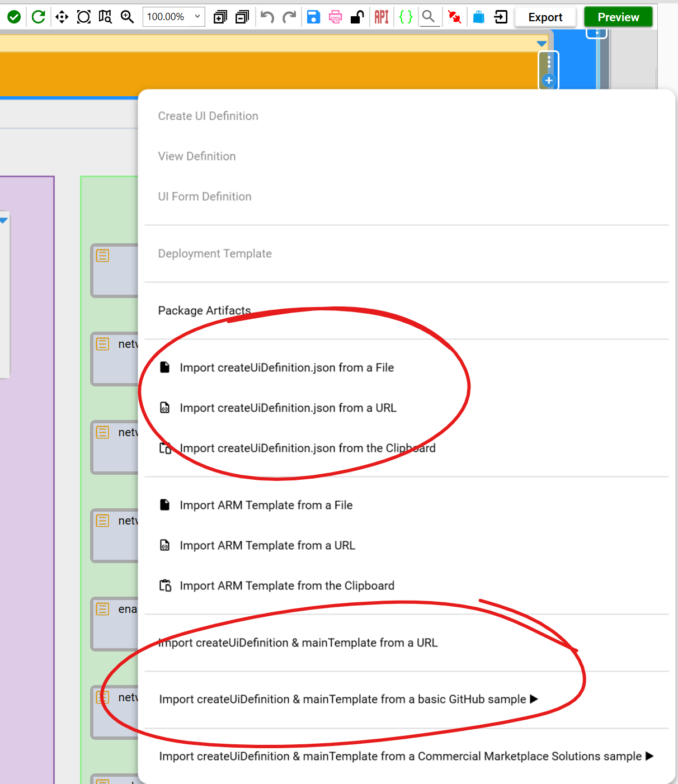Click the blue marketplace shopping bag icon

click(478, 16)
